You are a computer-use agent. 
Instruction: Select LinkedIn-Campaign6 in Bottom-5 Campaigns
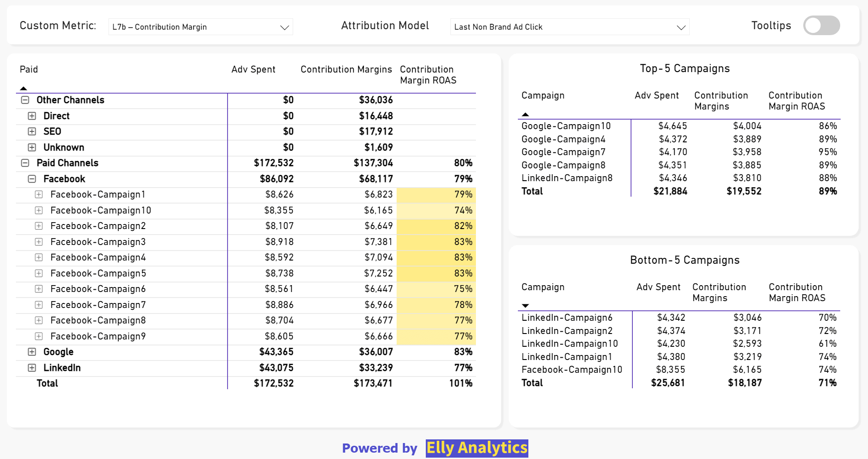click(x=567, y=318)
